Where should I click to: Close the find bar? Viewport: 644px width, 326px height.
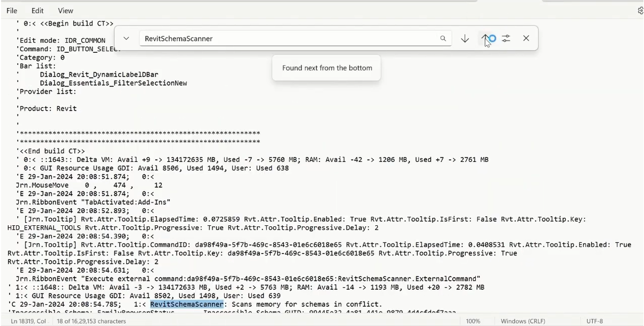coord(526,38)
